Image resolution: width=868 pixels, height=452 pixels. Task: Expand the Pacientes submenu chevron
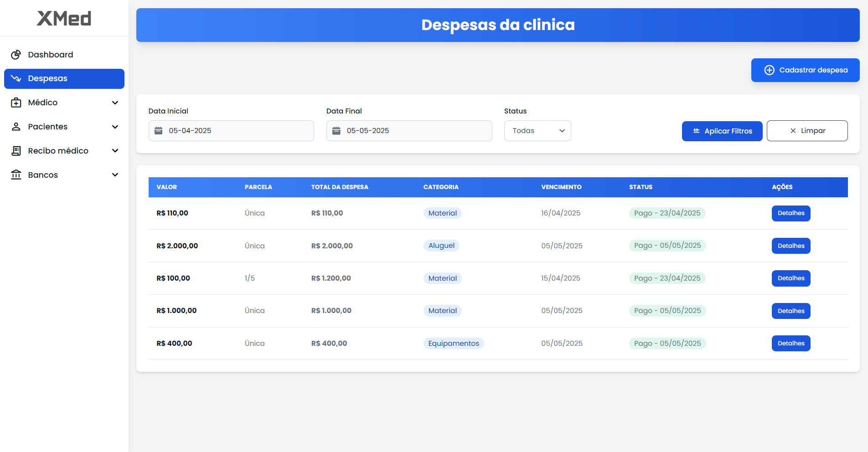point(115,127)
